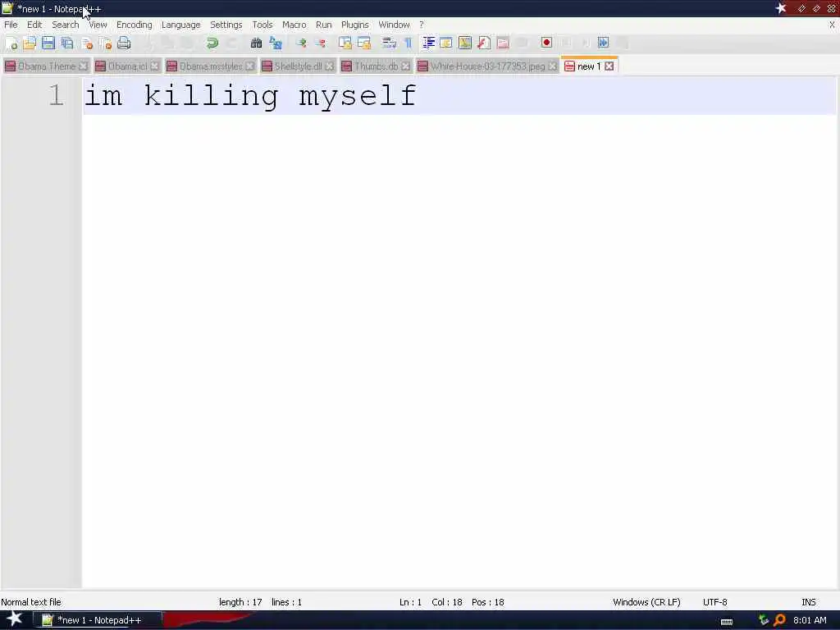Click the text line 'im killing myself'
This screenshot has height=630, width=840.
click(x=250, y=96)
